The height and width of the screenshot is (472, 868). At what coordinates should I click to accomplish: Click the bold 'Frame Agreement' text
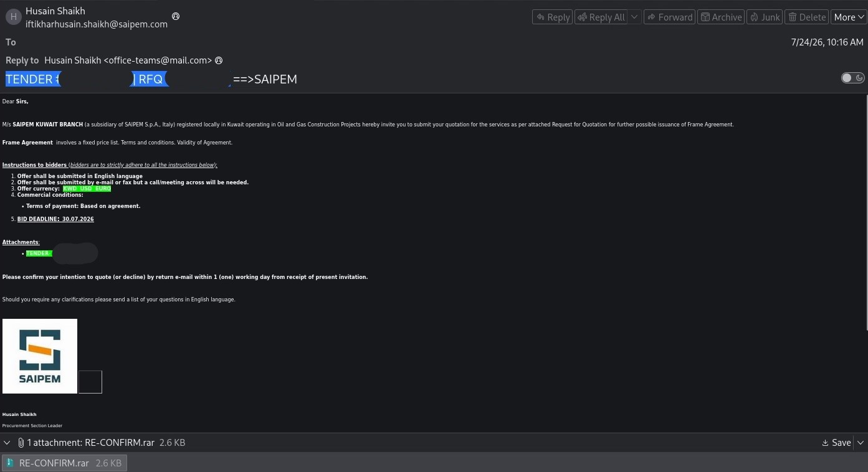click(x=27, y=143)
